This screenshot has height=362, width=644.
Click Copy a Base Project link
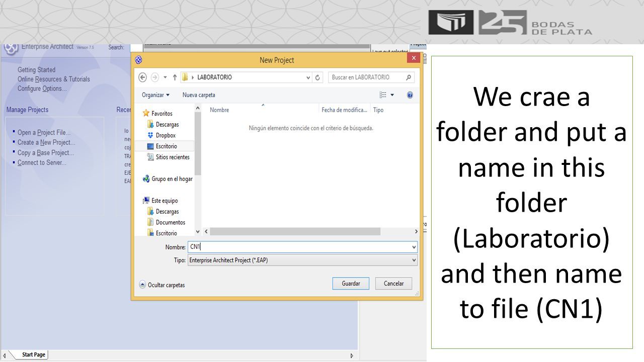pos(46,153)
